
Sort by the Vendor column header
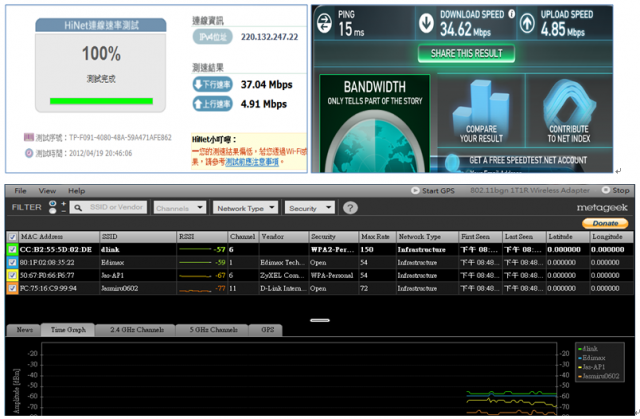tap(284, 237)
